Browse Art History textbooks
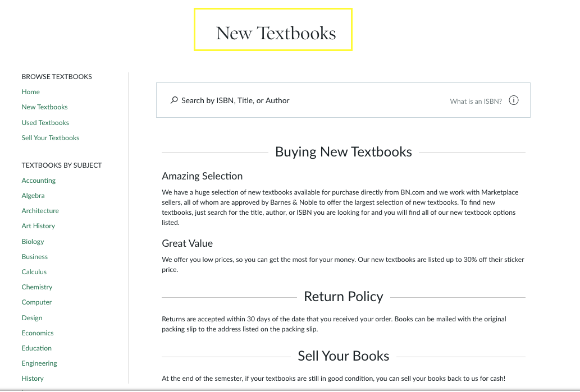 (38, 225)
